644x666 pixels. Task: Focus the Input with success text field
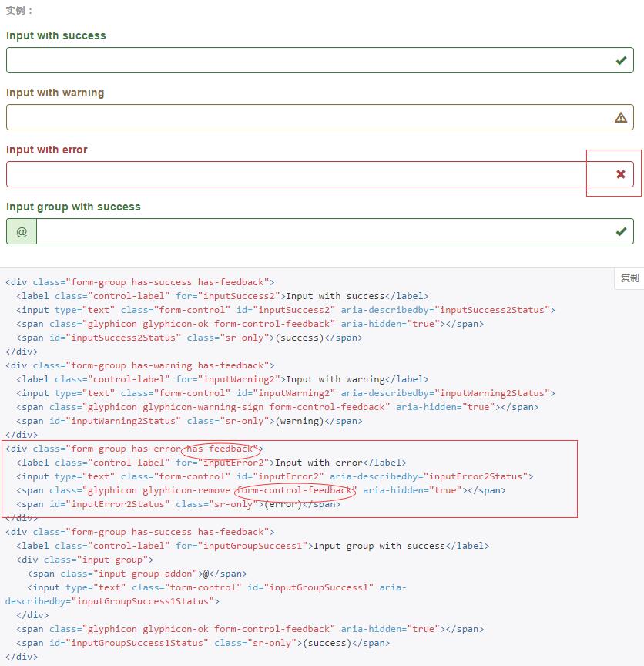pyautogui.click(x=308, y=60)
